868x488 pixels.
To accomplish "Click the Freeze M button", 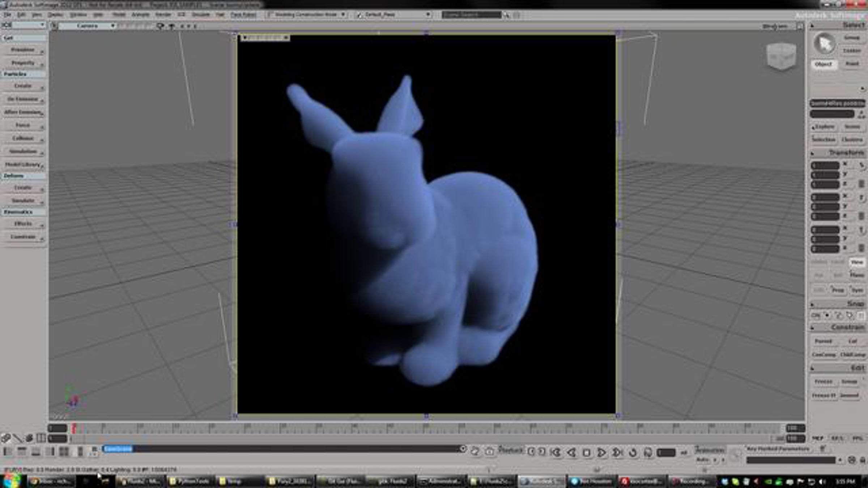I will click(824, 395).
